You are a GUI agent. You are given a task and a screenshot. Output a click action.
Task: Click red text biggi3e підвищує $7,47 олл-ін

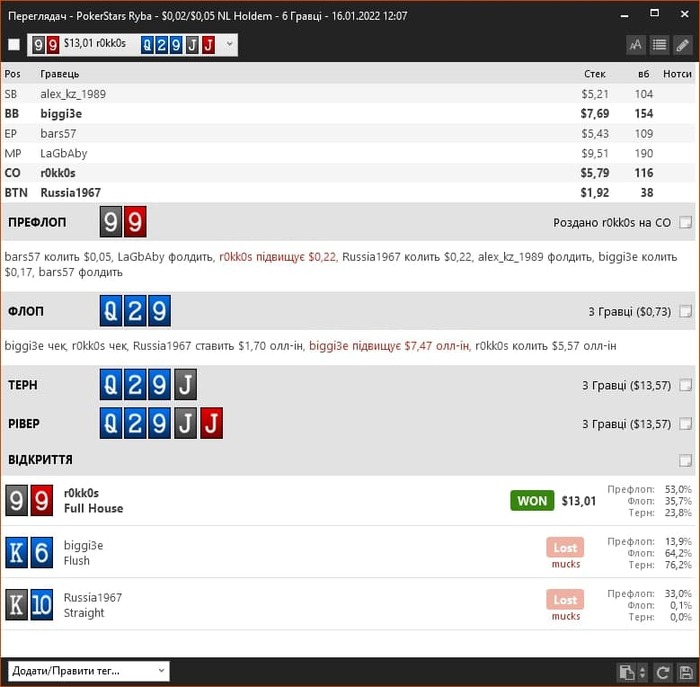click(389, 346)
